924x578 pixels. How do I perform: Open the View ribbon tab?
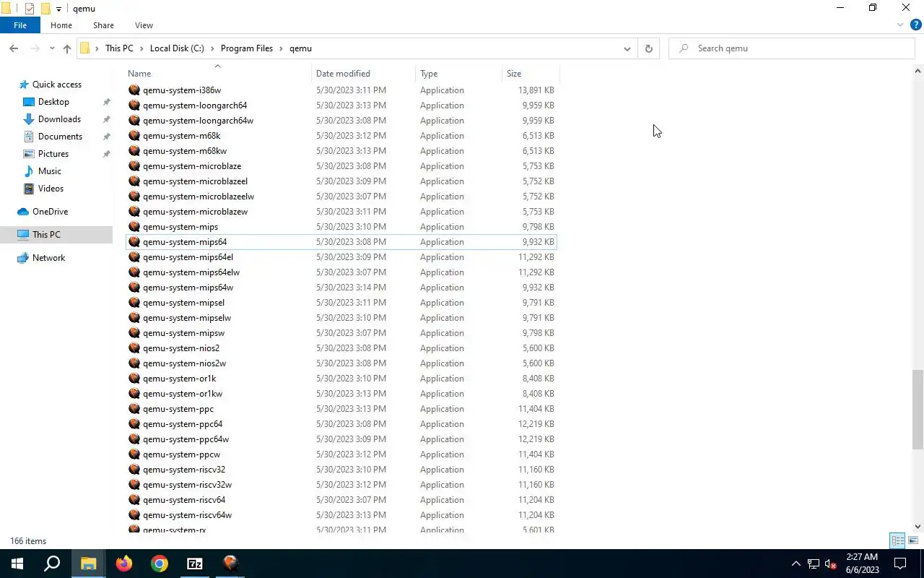tap(144, 25)
